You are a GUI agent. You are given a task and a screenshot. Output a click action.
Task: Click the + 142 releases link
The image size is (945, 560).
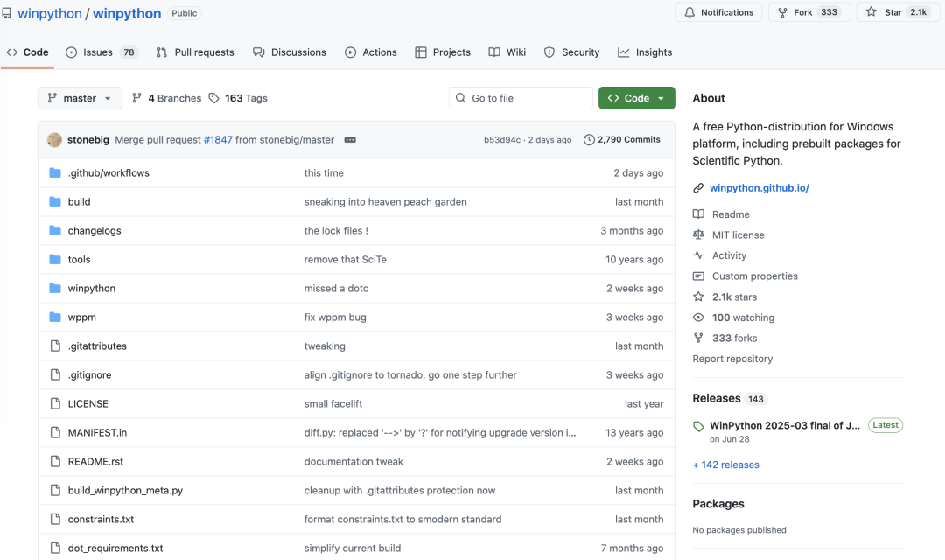(725, 465)
